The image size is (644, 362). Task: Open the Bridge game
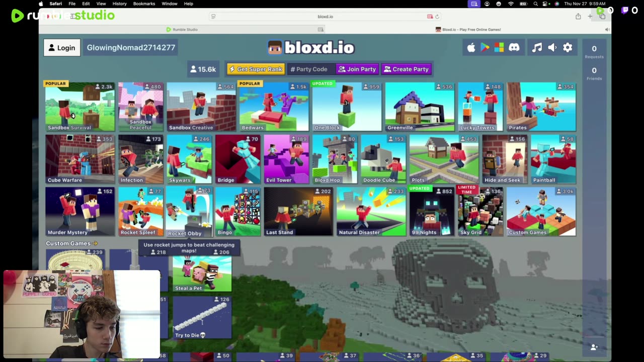237,159
